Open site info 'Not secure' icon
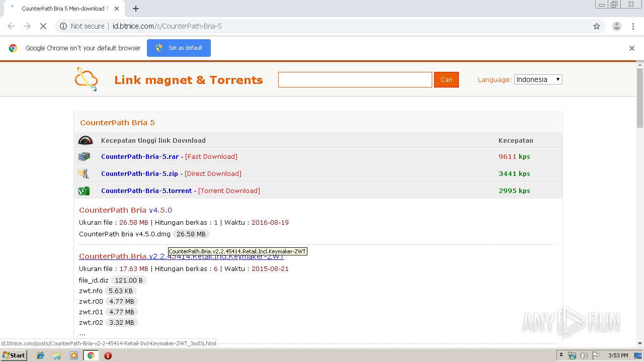Image resolution: width=644 pixels, height=362 pixels. click(x=63, y=26)
